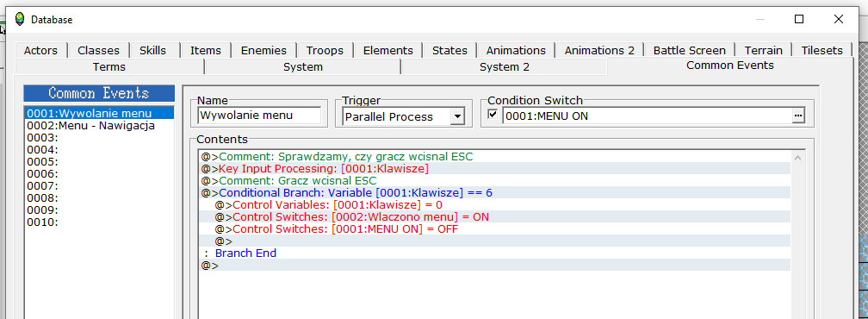The width and height of the screenshot is (868, 319).
Task: Select the Branch End line
Action: [495, 253]
